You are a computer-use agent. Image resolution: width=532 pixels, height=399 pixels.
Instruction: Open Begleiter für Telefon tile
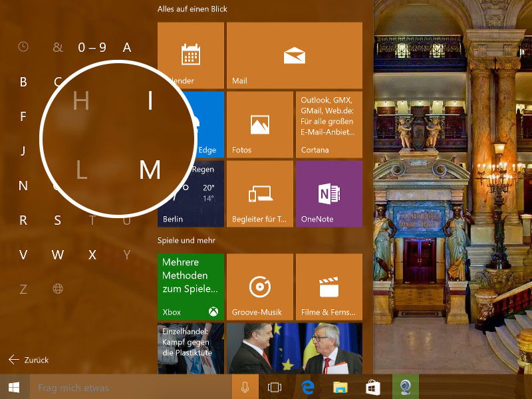(x=259, y=194)
